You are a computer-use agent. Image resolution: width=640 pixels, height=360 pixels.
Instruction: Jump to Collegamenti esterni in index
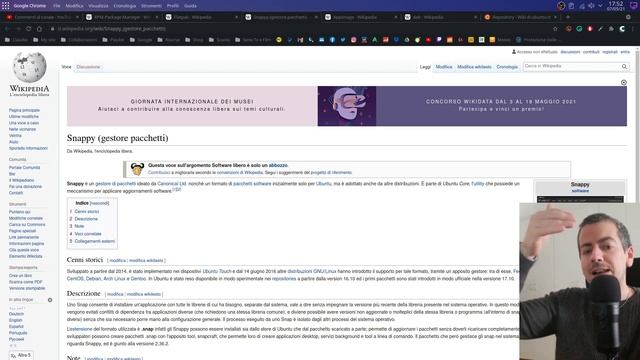pos(95,241)
